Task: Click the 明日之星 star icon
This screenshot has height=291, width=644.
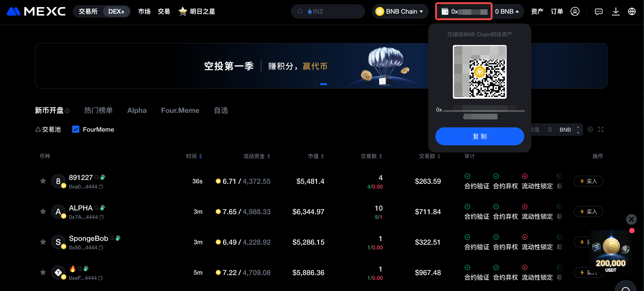Action: tap(182, 11)
